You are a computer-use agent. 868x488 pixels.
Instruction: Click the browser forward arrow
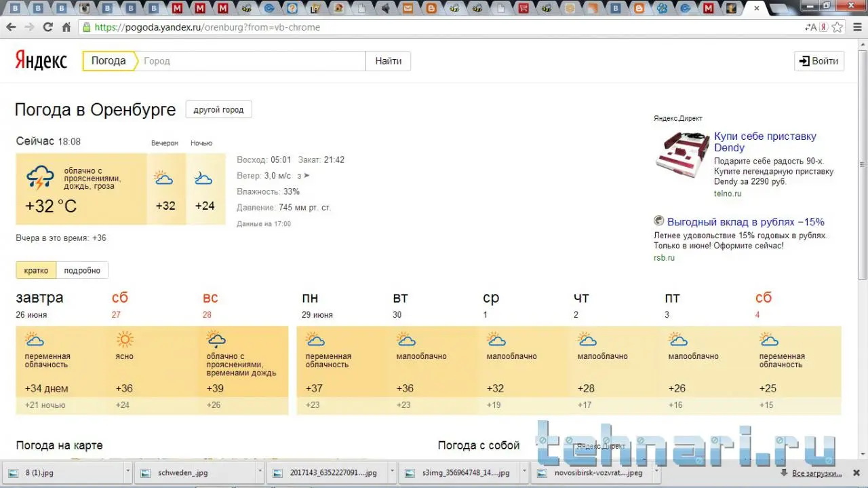[x=29, y=27]
